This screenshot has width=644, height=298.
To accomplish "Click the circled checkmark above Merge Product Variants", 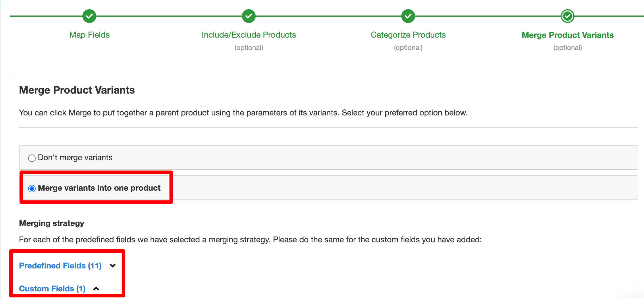I will pyautogui.click(x=568, y=16).
